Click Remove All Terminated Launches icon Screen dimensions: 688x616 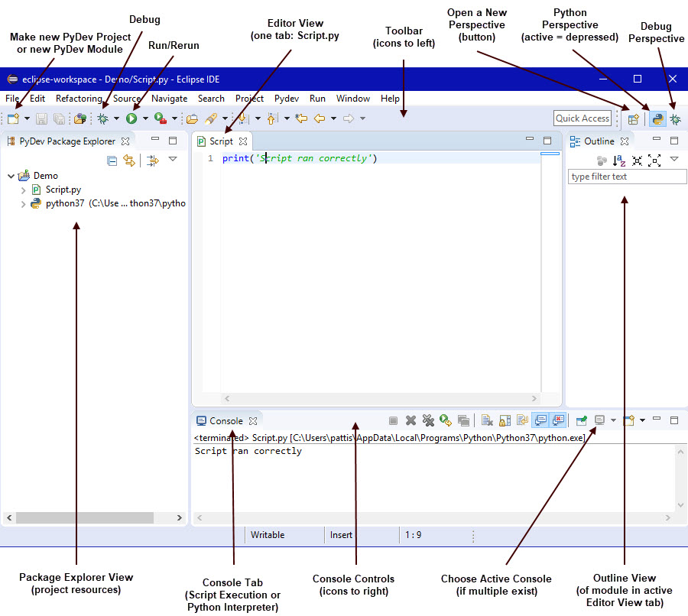[428, 420]
